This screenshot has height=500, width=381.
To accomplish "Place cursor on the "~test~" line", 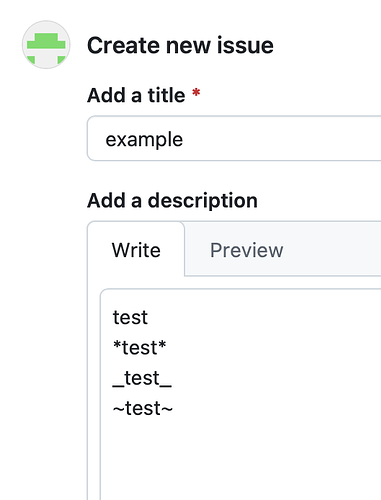I will click(x=143, y=408).
